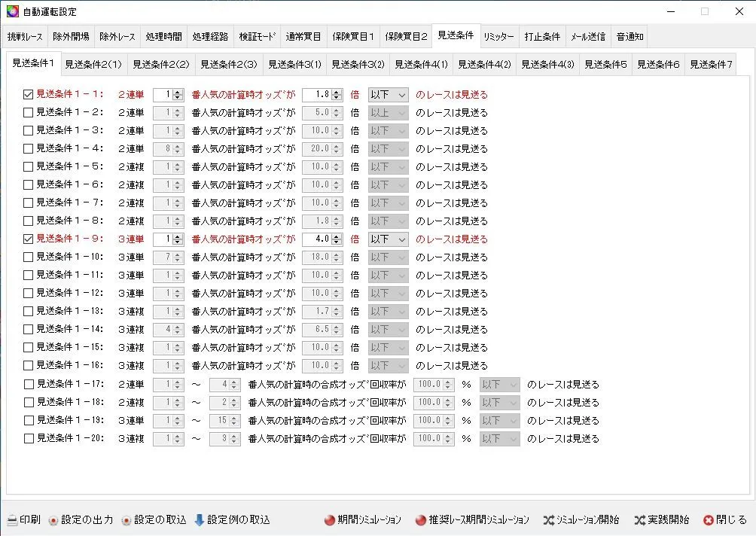
Task: Uncheck 見送条件1-9 checkbox
Action: pos(29,239)
